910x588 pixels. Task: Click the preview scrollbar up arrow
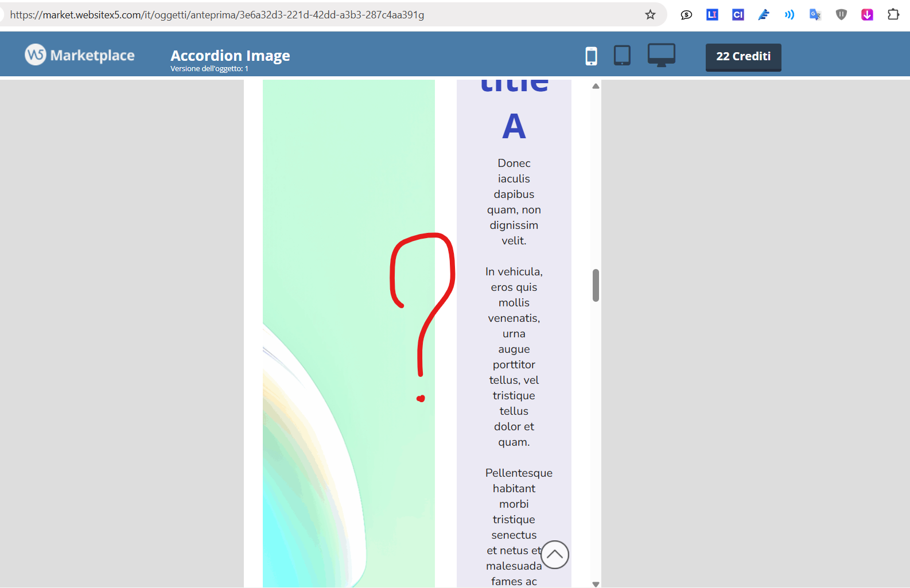click(596, 86)
